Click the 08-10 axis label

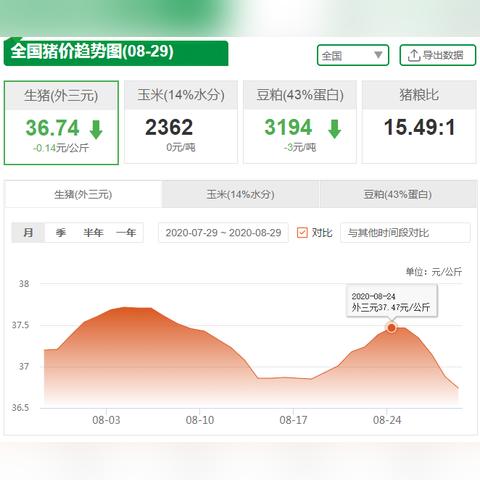pos(200,420)
